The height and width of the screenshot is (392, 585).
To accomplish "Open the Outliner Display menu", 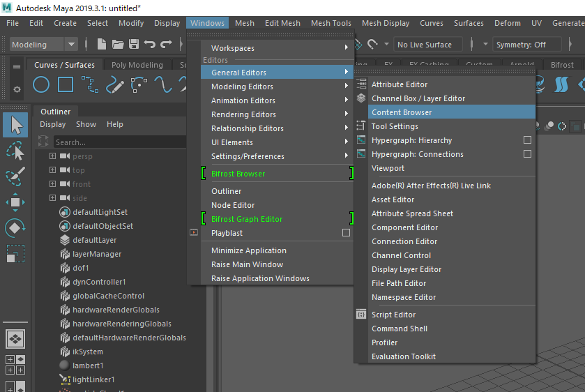I will [52, 124].
